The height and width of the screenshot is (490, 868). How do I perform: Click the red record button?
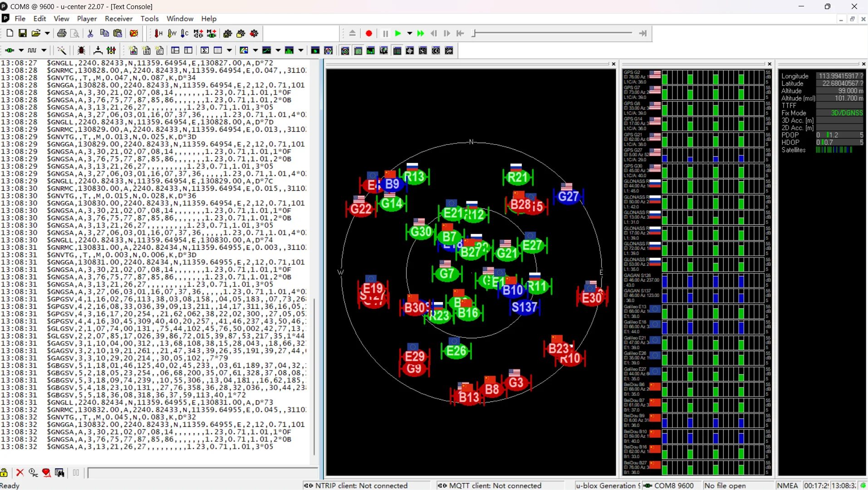(369, 34)
